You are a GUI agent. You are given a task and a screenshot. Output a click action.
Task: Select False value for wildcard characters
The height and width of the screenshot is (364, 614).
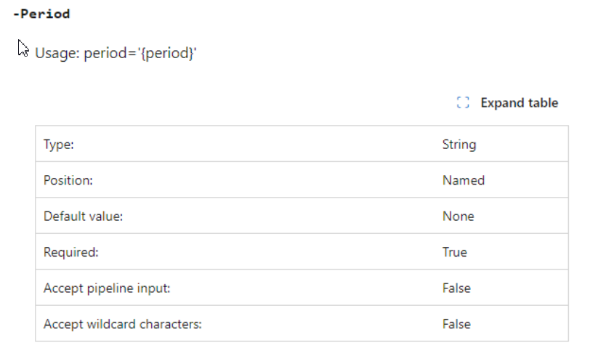(x=456, y=325)
